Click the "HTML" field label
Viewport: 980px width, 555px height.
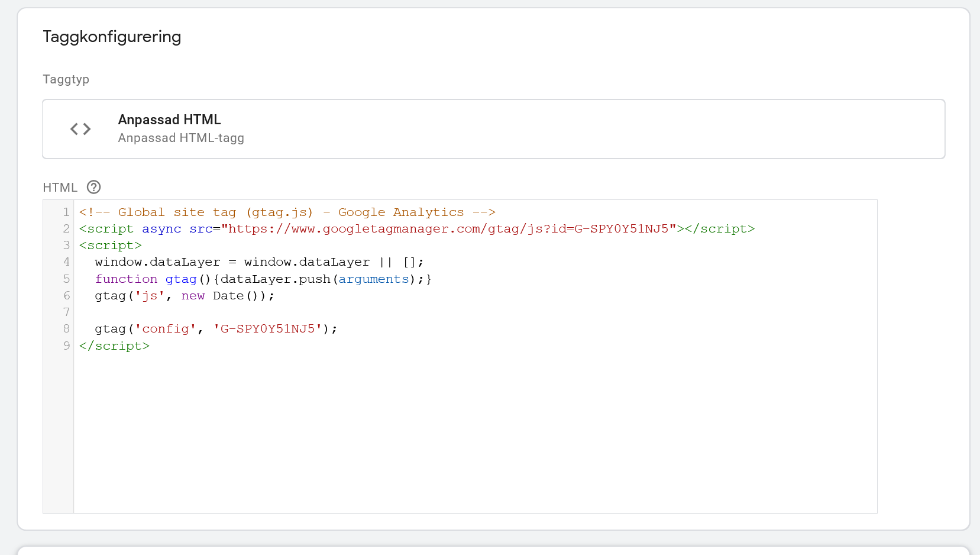pos(60,188)
